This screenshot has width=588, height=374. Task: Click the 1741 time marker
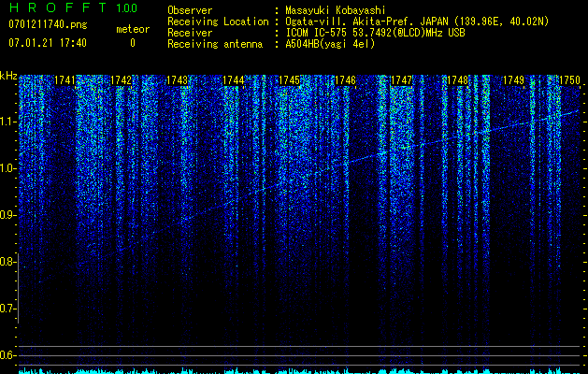tap(65, 80)
